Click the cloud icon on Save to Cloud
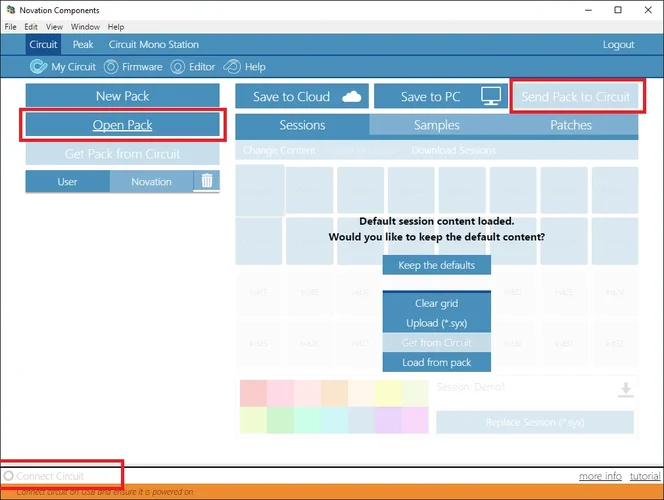Screen dimensions: 664x500 [351, 97]
